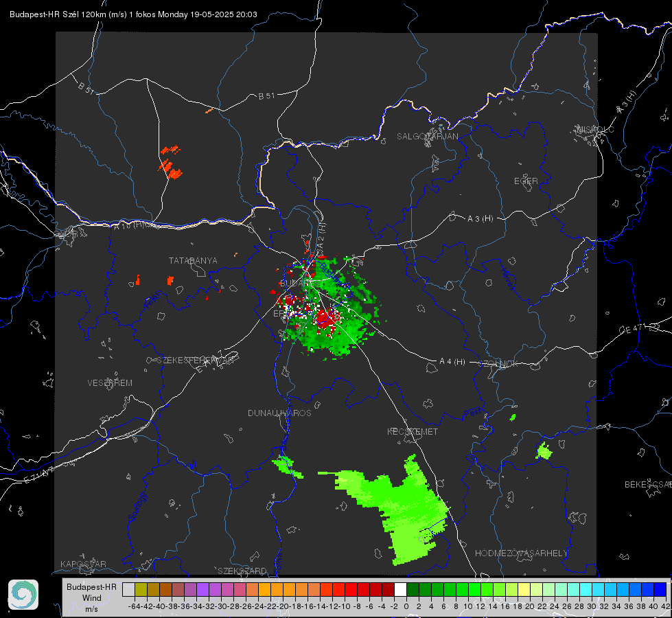Image resolution: width=672 pixels, height=618 pixels.
Task: Click the radar title text with date 19-05-2025
Action: point(133,14)
